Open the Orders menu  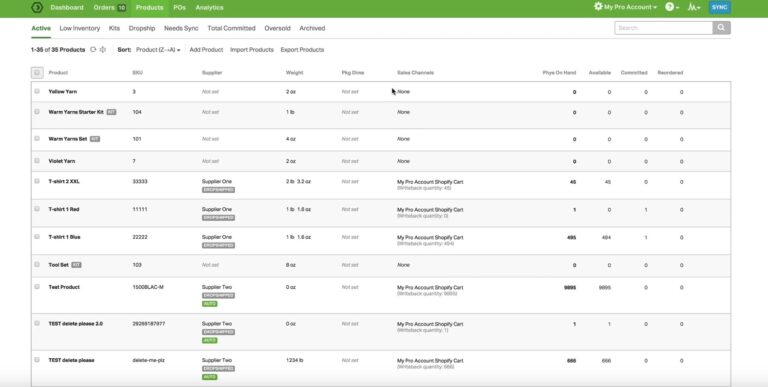point(104,8)
